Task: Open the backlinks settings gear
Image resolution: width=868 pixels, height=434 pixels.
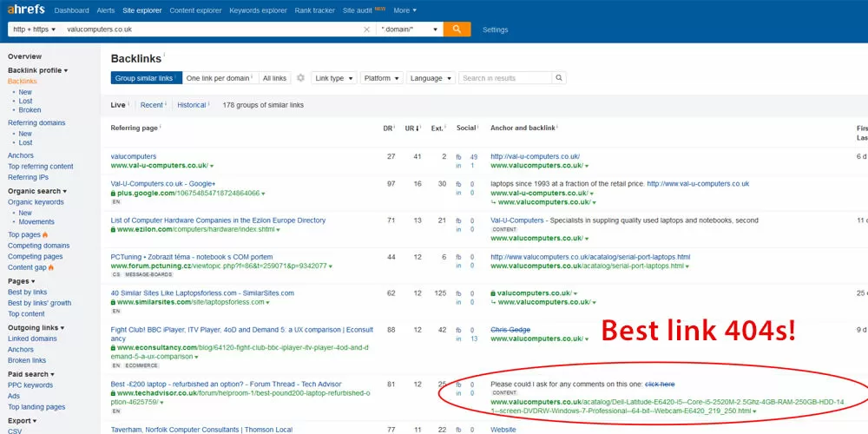Action: point(300,78)
